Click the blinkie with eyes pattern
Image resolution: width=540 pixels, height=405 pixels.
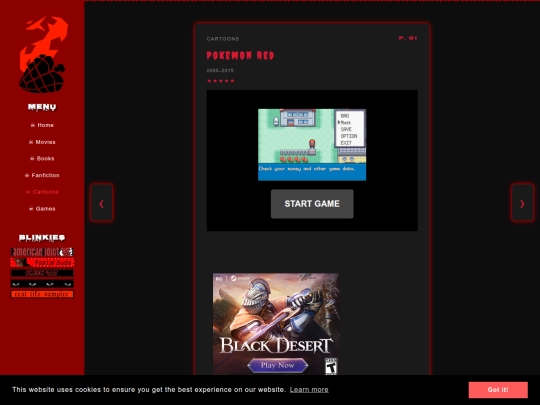click(x=42, y=284)
